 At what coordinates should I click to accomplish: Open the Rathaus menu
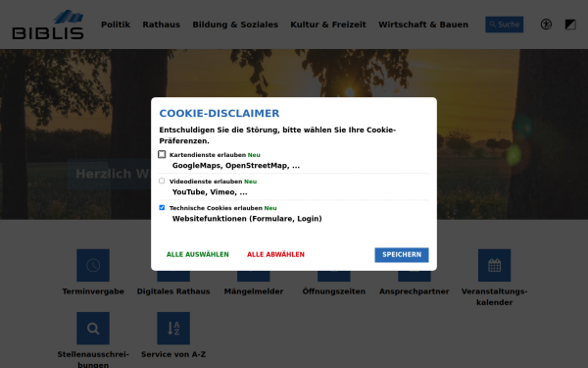162,25
